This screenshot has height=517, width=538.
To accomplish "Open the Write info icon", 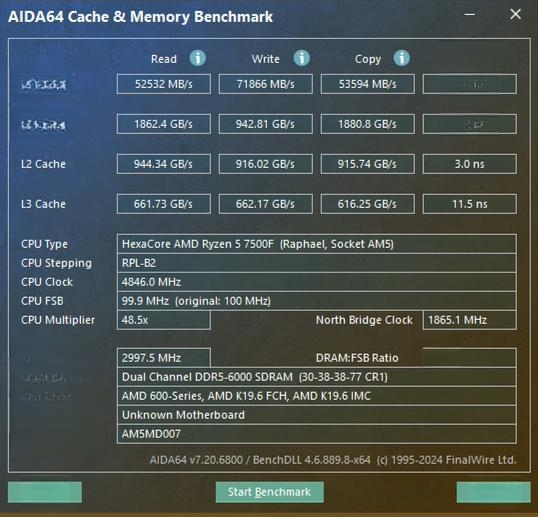I will [x=302, y=58].
